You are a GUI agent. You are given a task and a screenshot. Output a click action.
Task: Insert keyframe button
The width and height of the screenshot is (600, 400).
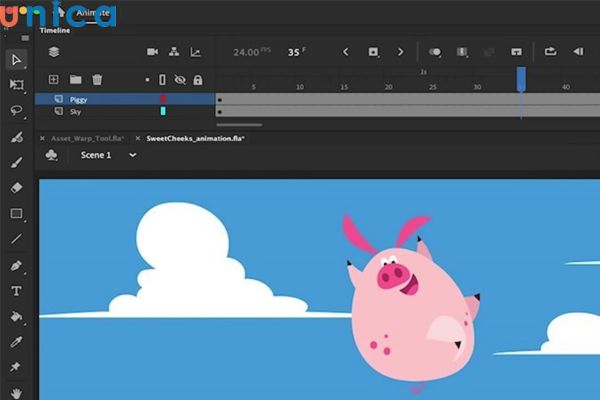pos(373,52)
